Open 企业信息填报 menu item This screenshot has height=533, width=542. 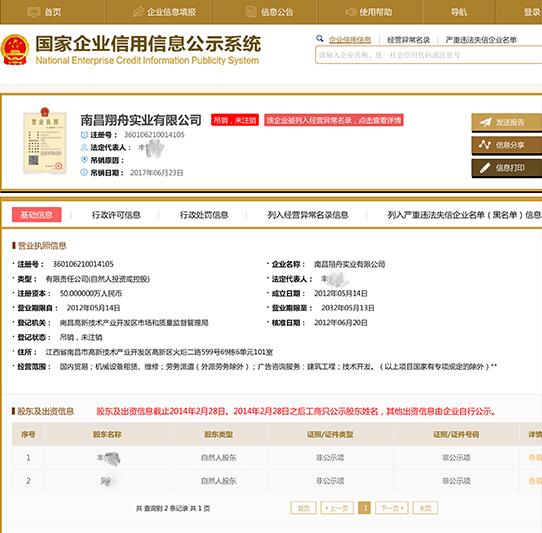(171, 12)
